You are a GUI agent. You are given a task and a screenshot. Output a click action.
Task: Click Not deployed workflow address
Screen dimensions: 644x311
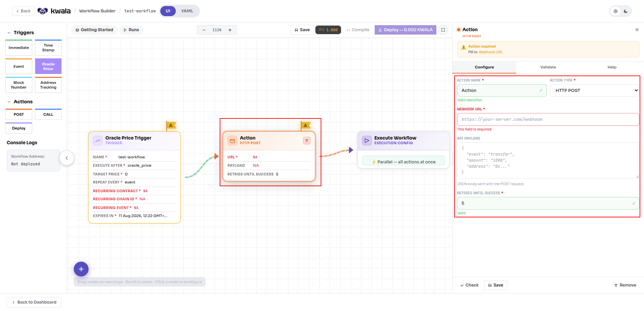(25, 164)
